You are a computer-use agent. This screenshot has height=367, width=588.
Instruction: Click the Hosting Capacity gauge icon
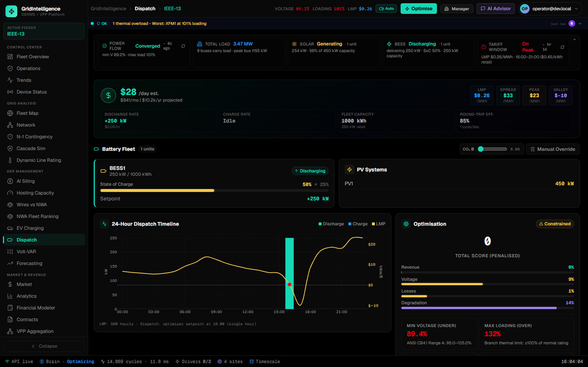click(10, 193)
